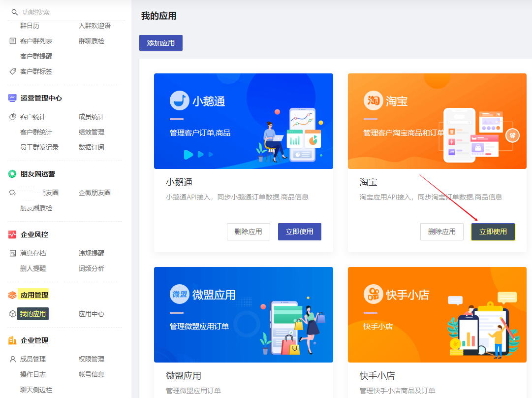The height and width of the screenshot is (398, 532).
Task: Switch to 应用中心
Action: (92, 314)
